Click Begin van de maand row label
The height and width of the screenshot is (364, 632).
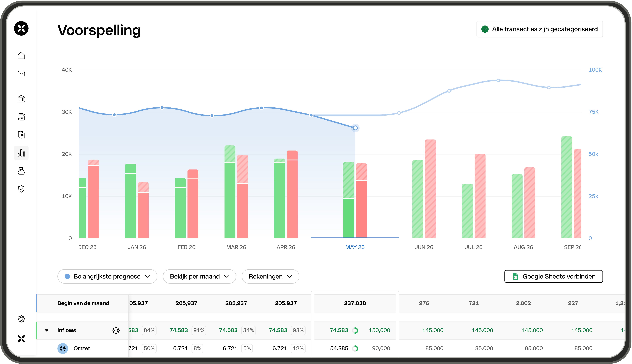[x=83, y=303]
